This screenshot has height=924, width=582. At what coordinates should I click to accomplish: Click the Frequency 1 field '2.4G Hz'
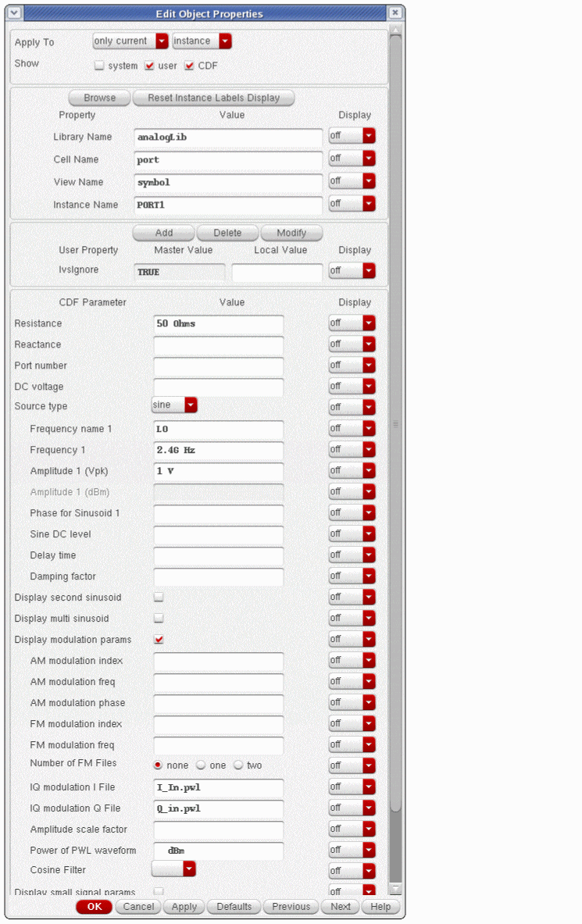click(218, 450)
